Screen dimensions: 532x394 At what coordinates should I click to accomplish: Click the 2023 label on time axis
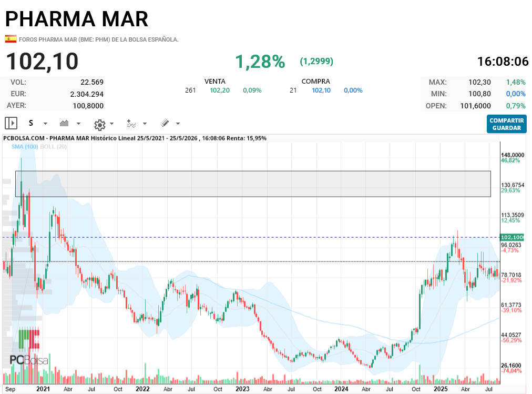coord(242,389)
